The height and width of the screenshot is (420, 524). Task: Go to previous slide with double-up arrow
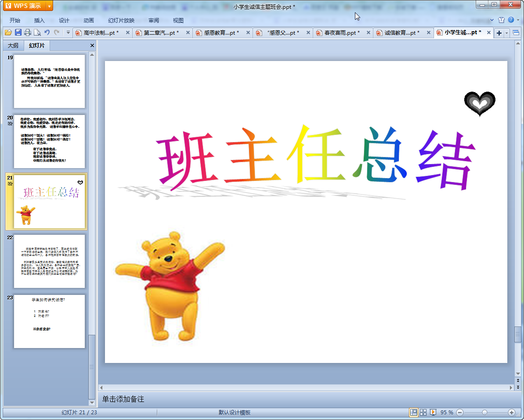[x=518, y=380]
